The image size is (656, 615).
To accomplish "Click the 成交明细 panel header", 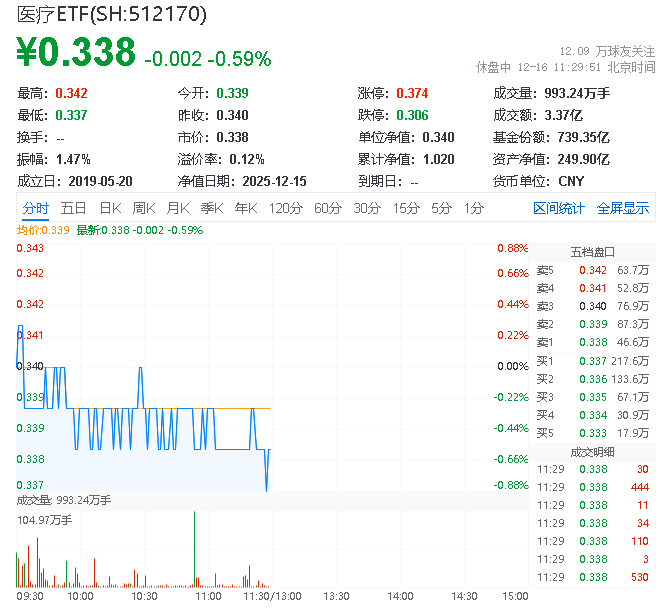I will pos(592,451).
